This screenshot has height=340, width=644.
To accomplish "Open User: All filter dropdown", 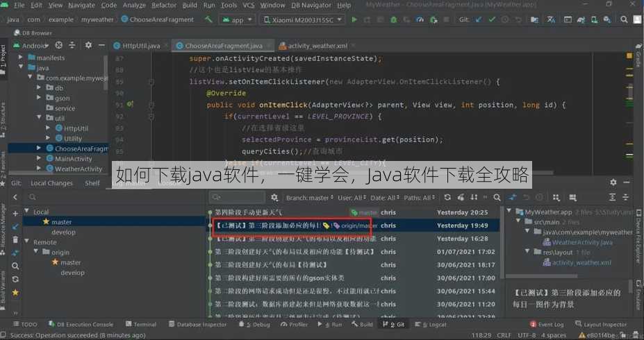I will click(352, 198).
